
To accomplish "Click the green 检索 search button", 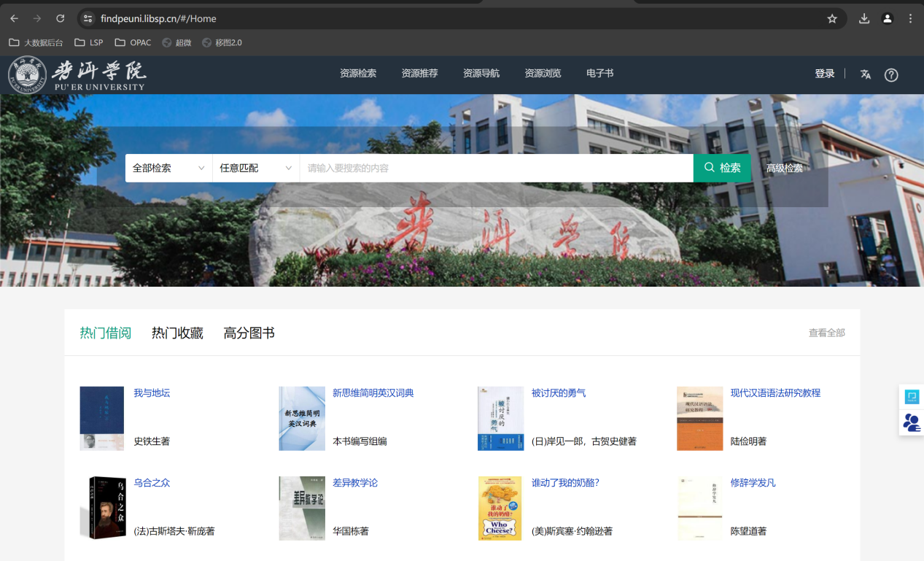I will tap(722, 168).
